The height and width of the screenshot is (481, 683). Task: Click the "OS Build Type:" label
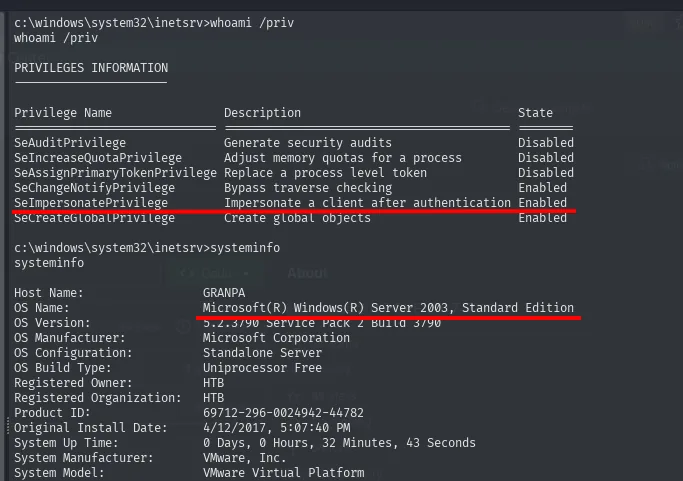pyautogui.click(x=63, y=368)
